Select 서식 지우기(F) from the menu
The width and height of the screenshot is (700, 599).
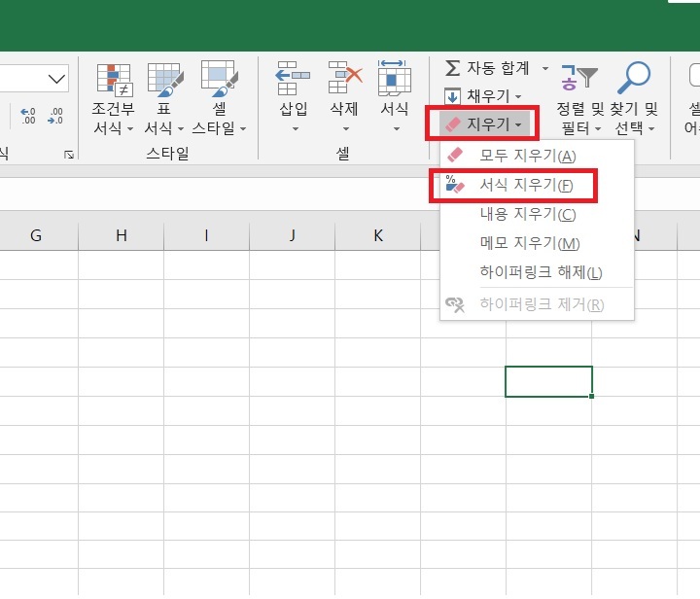pos(537,185)
